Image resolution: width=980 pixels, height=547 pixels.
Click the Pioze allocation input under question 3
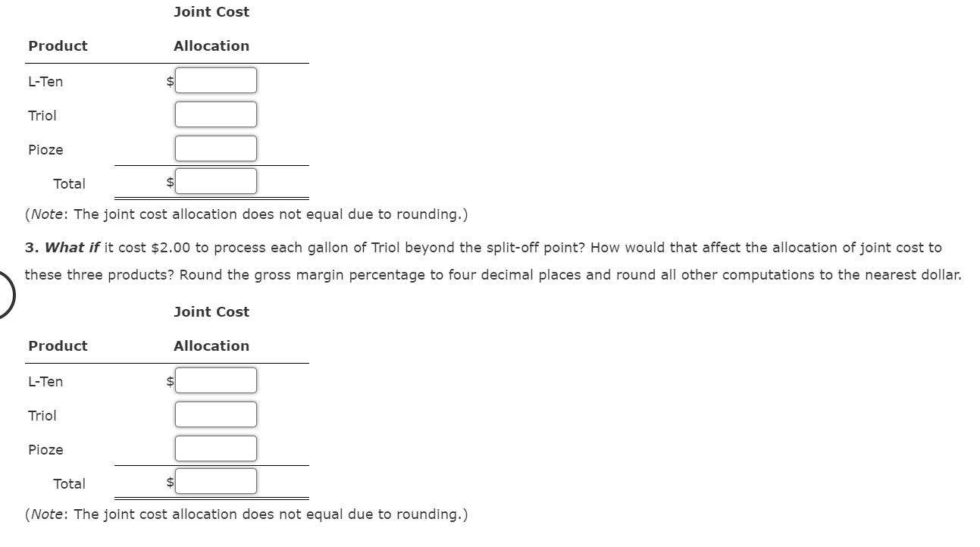[x=215, y=448]
